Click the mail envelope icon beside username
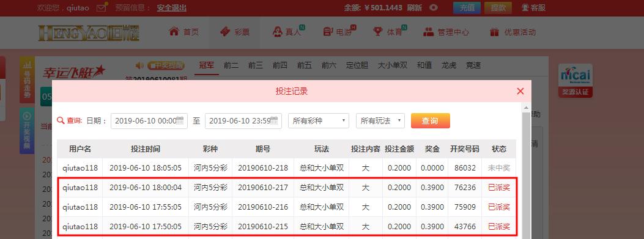 point(101,7)
